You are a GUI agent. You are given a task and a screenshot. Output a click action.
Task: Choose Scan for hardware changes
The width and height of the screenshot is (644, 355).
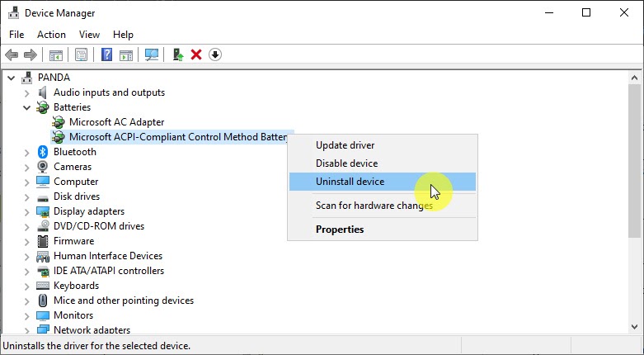pyautogui.click(x=383, y=206)
